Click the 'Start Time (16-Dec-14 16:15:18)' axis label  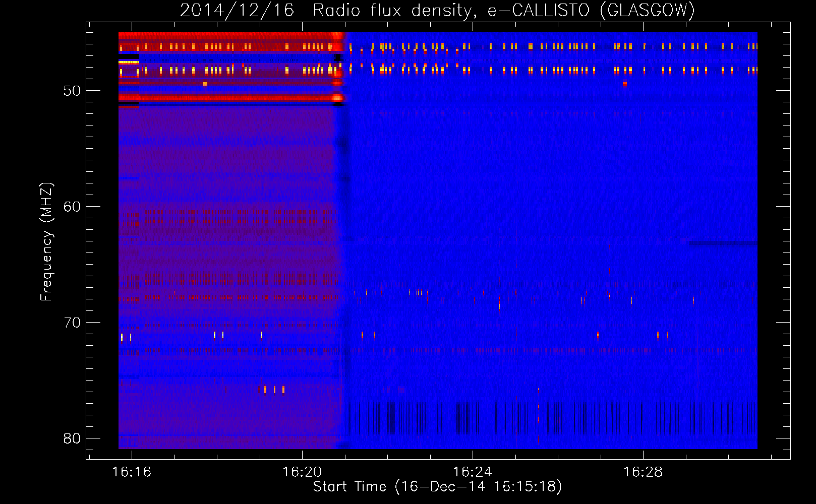pos(437,487)
